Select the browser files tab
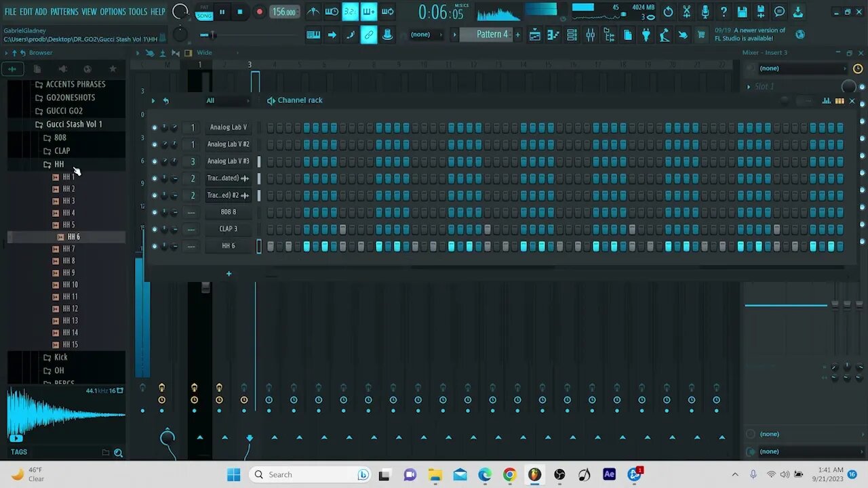This screenshot has width=868, height=488. coord(37,68)
